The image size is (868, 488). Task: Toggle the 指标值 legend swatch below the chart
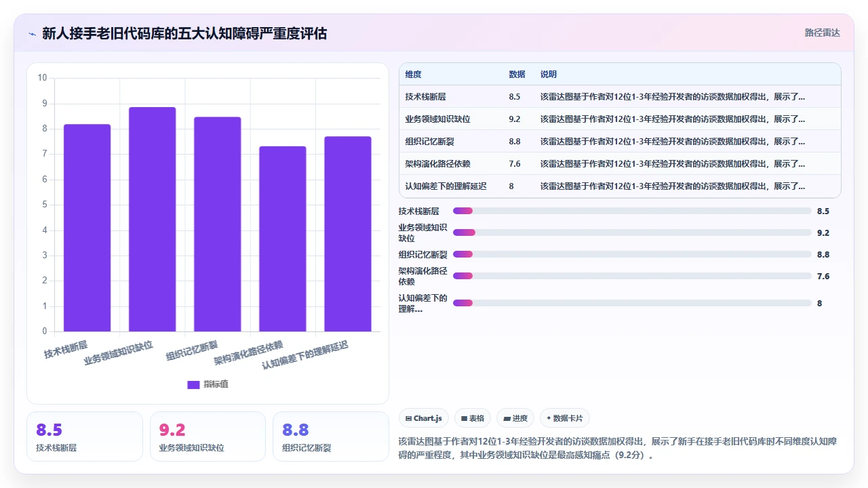click(x=193, y=385)
